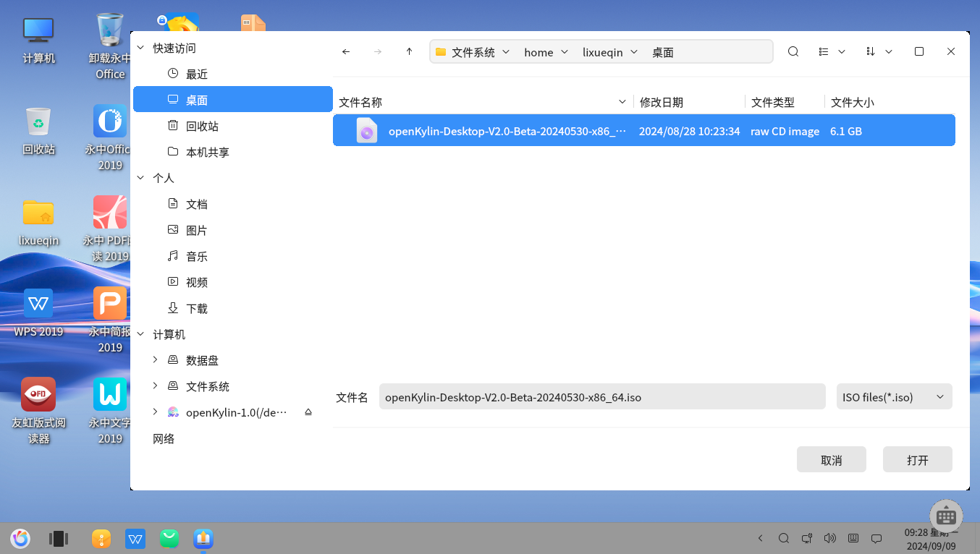Screen dimensions: 980x554
Task: Open the search magnifier in the file dialog
Action: click(x=793, y=52)
